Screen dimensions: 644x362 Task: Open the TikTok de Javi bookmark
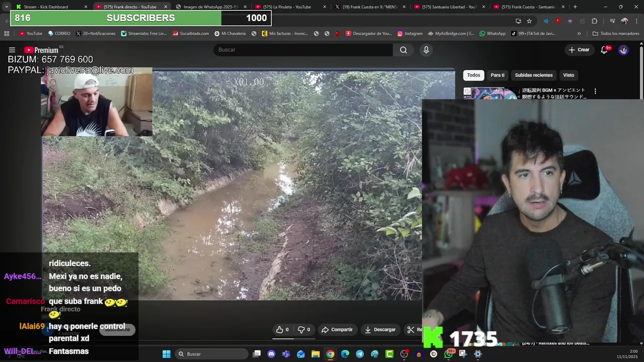coord(533,34)
